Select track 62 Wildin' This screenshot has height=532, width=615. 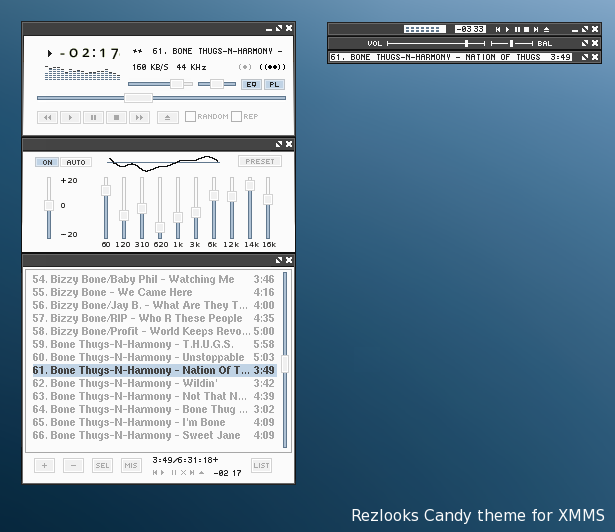tap(154, 383)
